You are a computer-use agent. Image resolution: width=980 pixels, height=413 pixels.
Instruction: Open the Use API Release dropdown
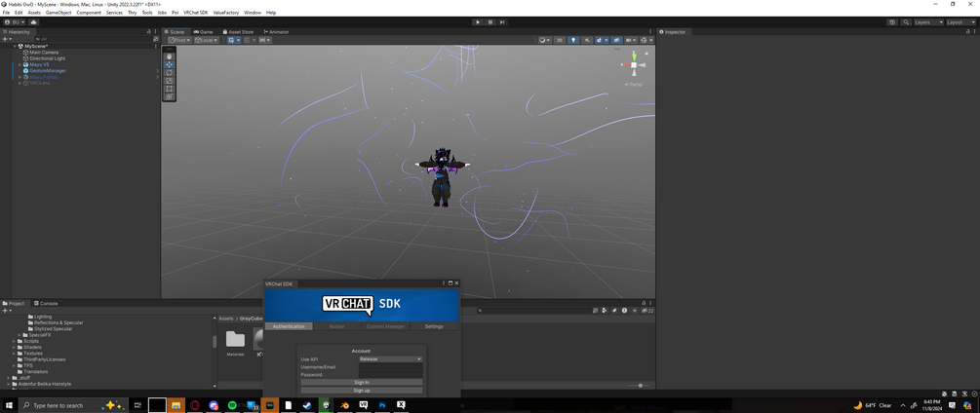[391, 359]
